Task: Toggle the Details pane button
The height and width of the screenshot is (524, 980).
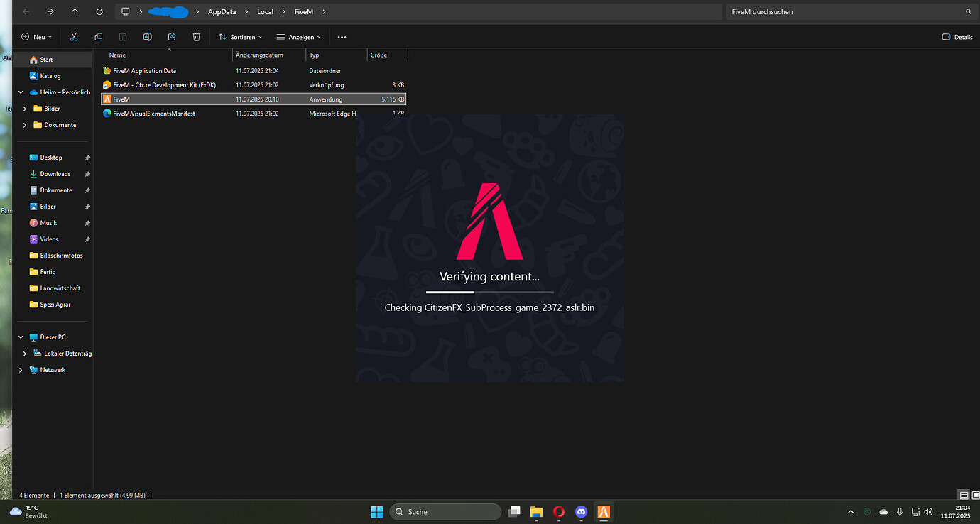Action: tap(957, 37)
